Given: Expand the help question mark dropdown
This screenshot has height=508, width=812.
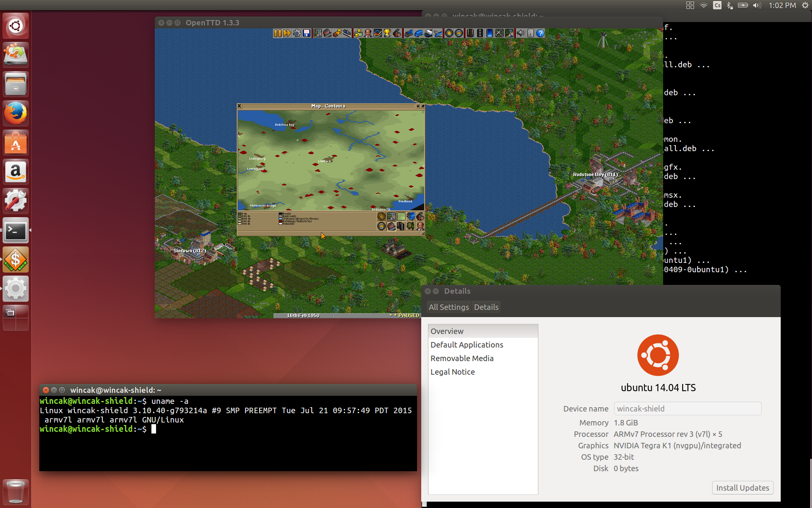Looking at the screenshot, I should point(540,33).
